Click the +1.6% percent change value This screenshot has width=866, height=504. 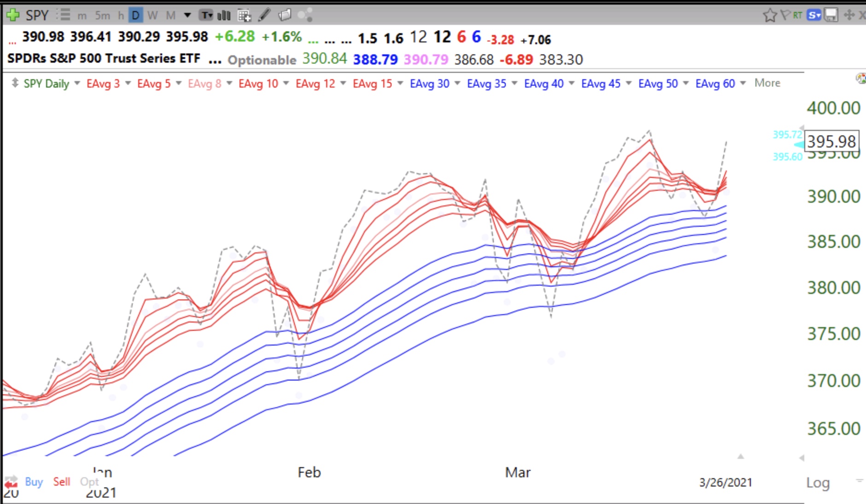(281, 36)
